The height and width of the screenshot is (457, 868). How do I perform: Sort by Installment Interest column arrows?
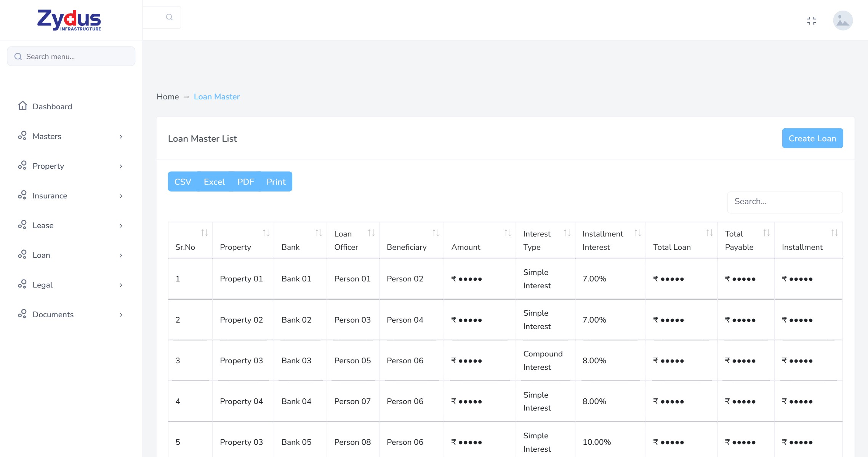638,233
